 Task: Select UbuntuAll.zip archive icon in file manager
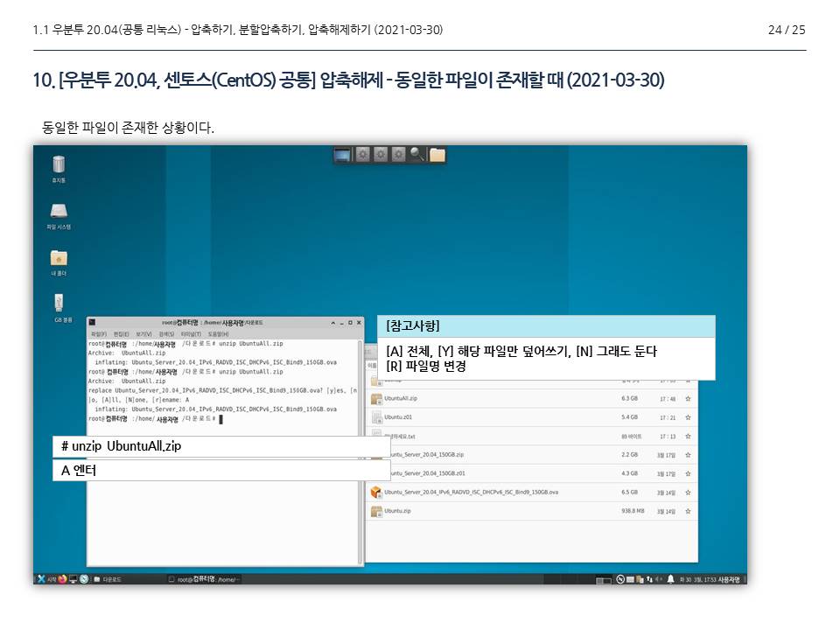(x=376, y=399)
